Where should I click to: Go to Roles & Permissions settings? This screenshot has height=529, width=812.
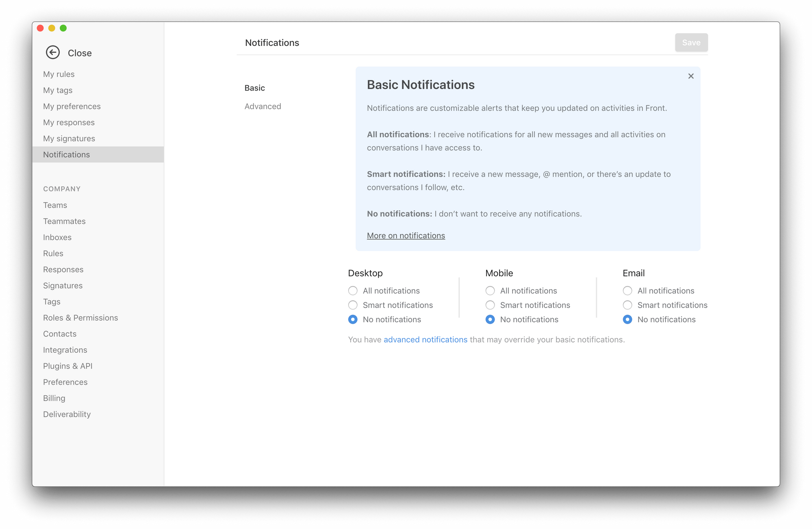point(80,318)
